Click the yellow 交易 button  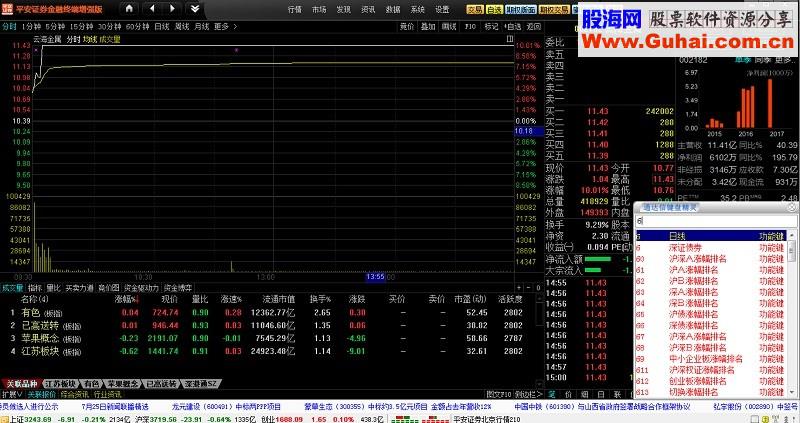click(475, 10)
